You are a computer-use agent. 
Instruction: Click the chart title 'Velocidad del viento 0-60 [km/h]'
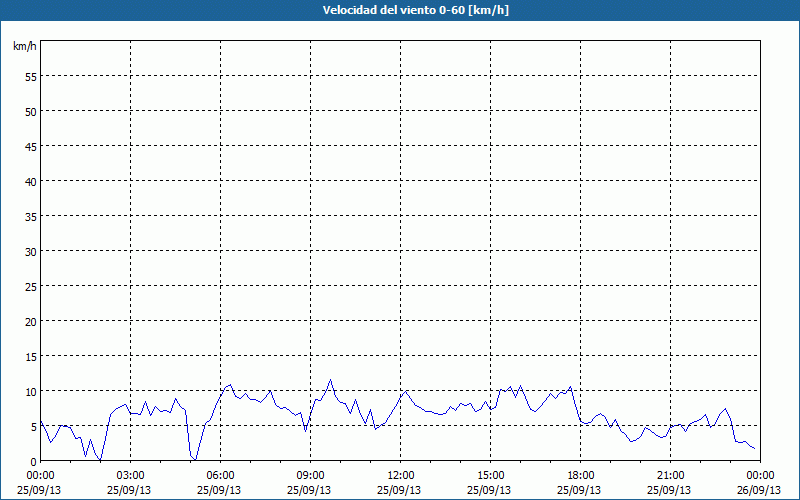[x=415, y=10]
